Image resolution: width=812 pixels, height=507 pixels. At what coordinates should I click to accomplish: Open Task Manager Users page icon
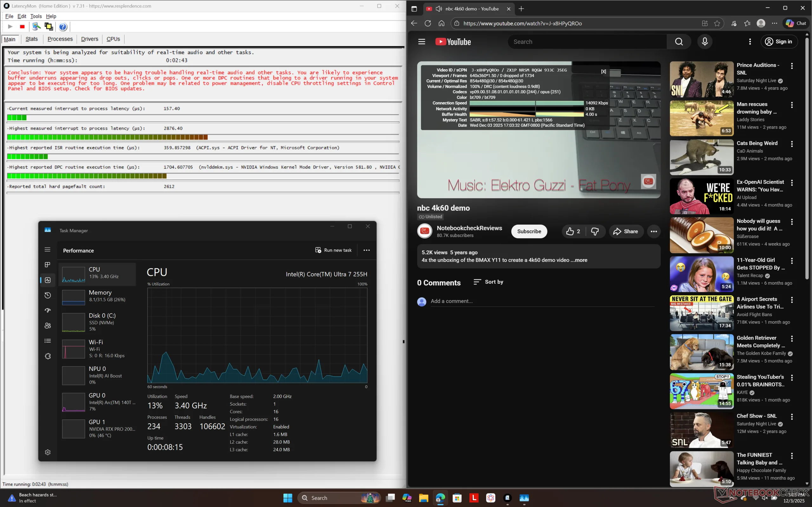tap(48, 326)
